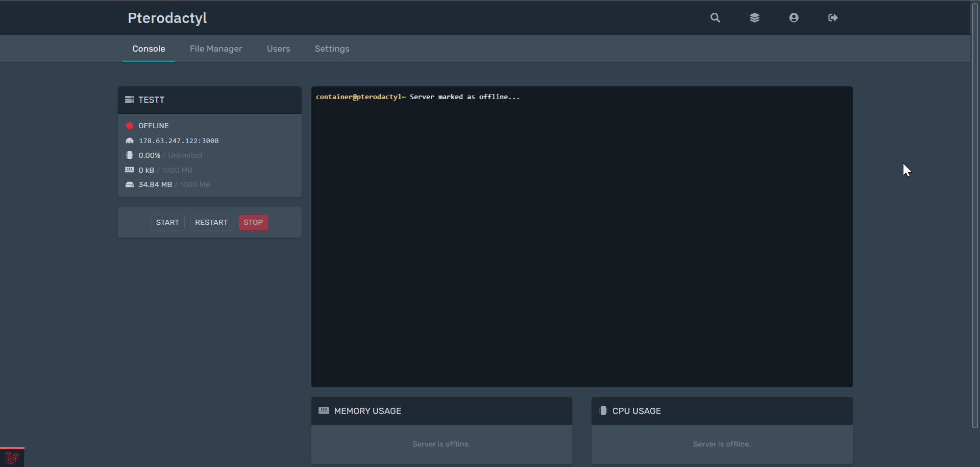
Task: Click the network icon next to the IP address
Action: point(130,141)
